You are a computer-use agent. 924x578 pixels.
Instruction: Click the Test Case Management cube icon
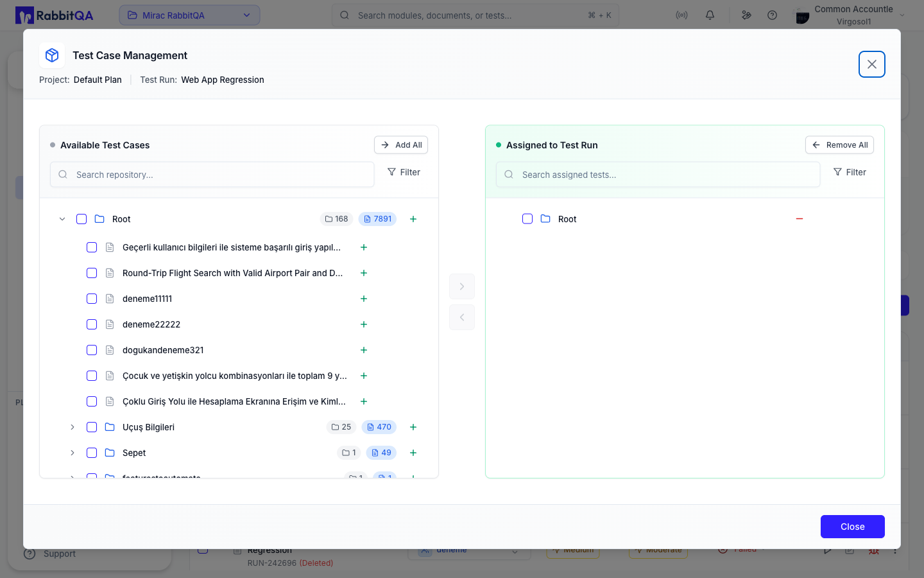click(x=52, y=55)
